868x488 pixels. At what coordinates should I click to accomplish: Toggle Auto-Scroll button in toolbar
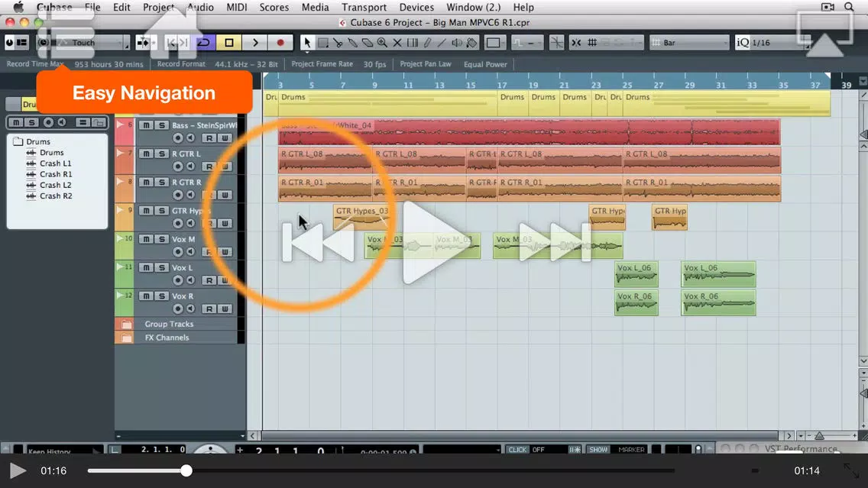143,43
